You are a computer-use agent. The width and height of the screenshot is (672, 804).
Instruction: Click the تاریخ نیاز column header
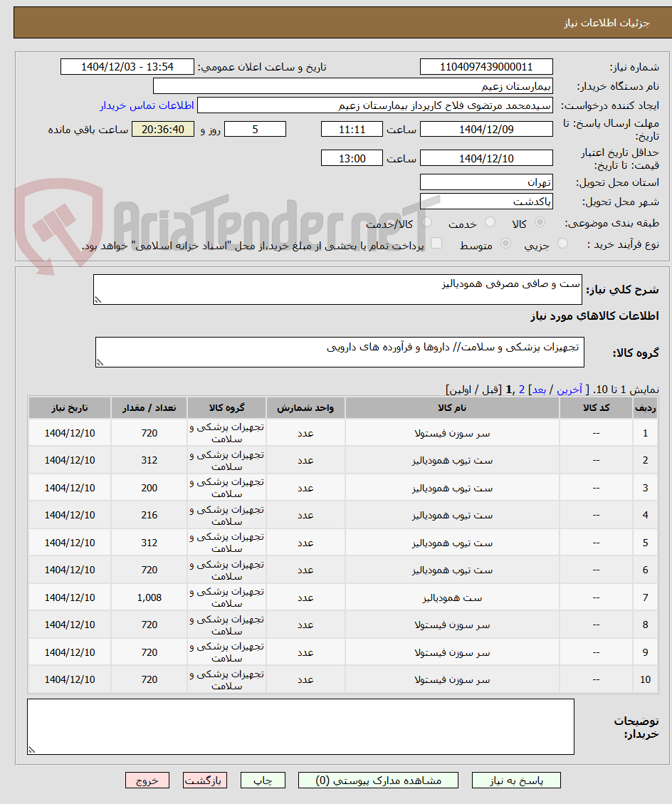70,407
